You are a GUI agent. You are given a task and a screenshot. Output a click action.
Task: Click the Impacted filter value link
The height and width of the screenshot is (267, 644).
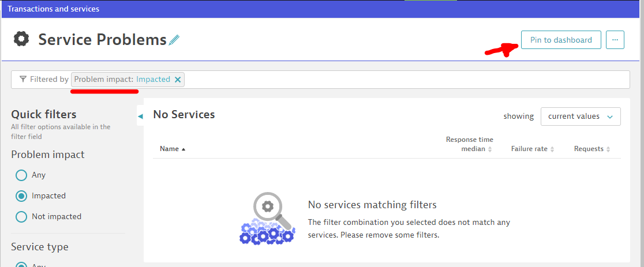[153, 80]
